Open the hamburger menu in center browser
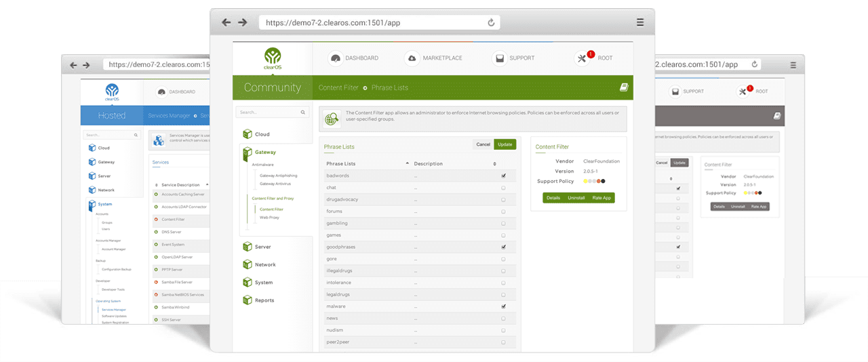The width and height of the screenshot is (868, 362). pos(640,22)
